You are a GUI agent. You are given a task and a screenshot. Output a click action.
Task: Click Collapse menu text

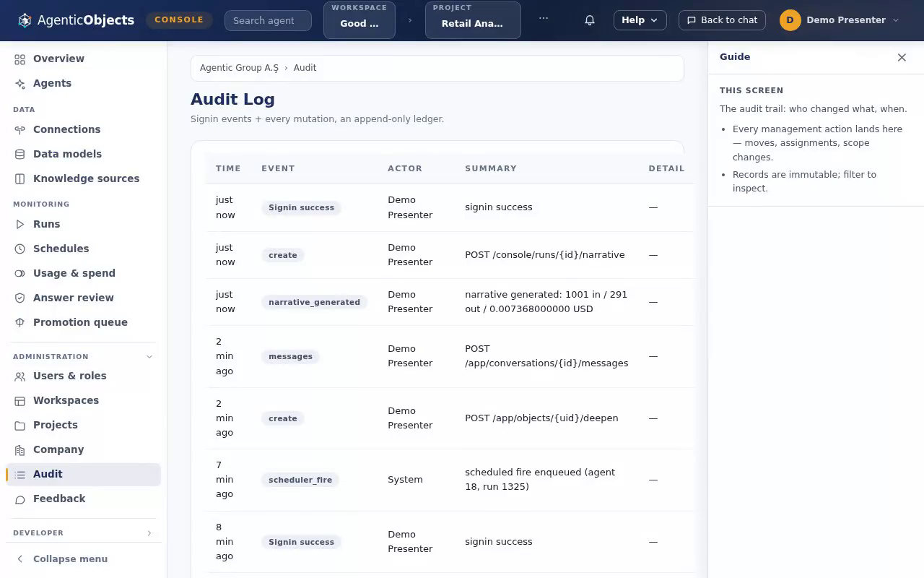pyautogui.click(x=70, y=559)
